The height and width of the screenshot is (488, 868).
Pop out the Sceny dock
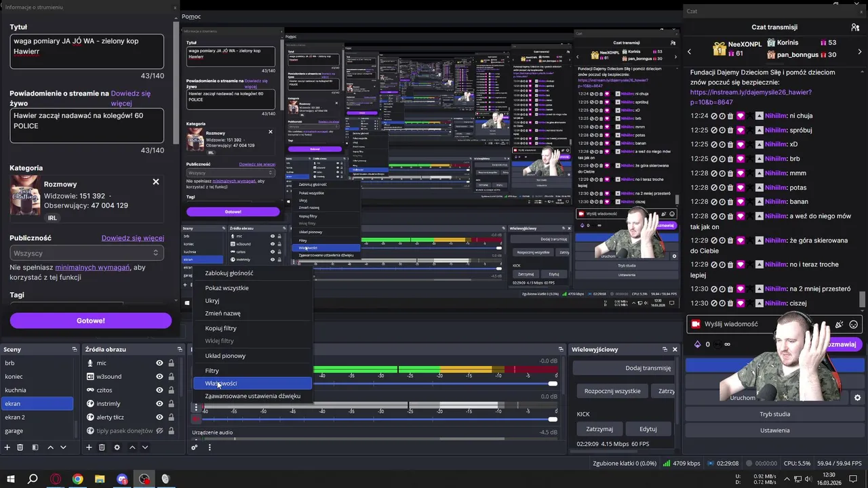(75, 349)
